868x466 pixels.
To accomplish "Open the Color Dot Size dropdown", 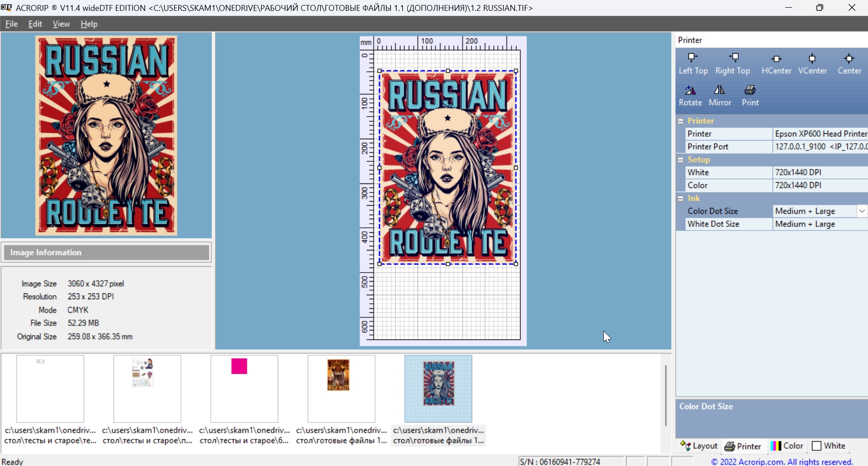I will [862, 211].
